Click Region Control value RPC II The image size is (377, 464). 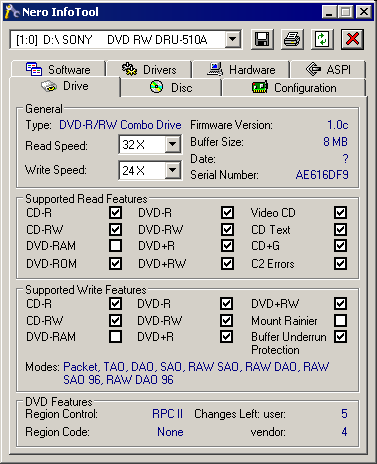pyautogui.click(x=167, y=414)
